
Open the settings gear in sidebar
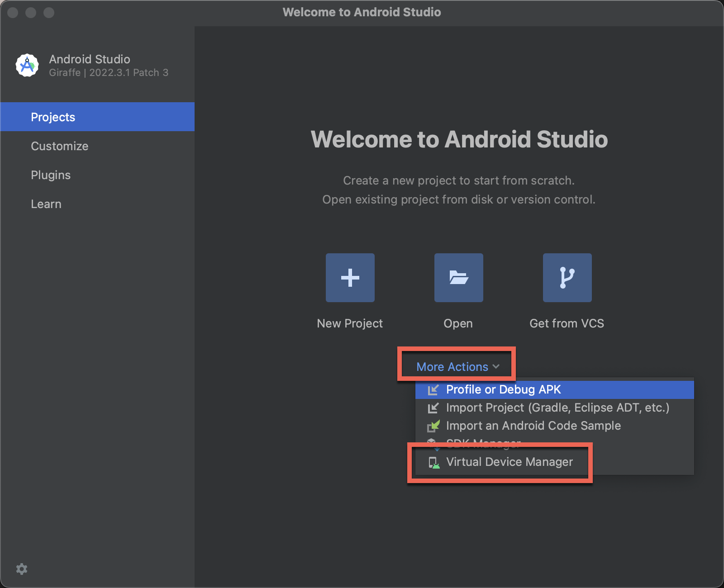coord(22,569)
